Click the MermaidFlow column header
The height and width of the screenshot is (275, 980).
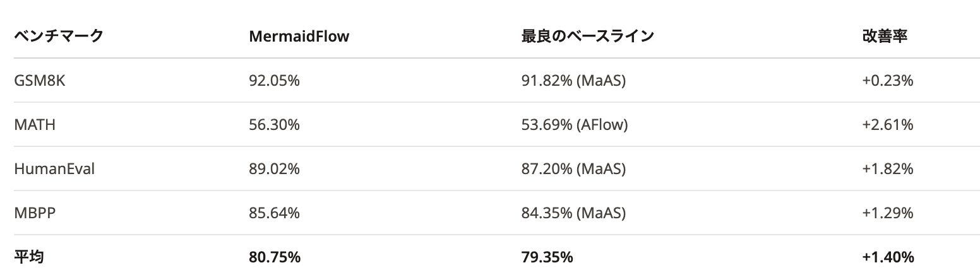[x=299, y=36]
